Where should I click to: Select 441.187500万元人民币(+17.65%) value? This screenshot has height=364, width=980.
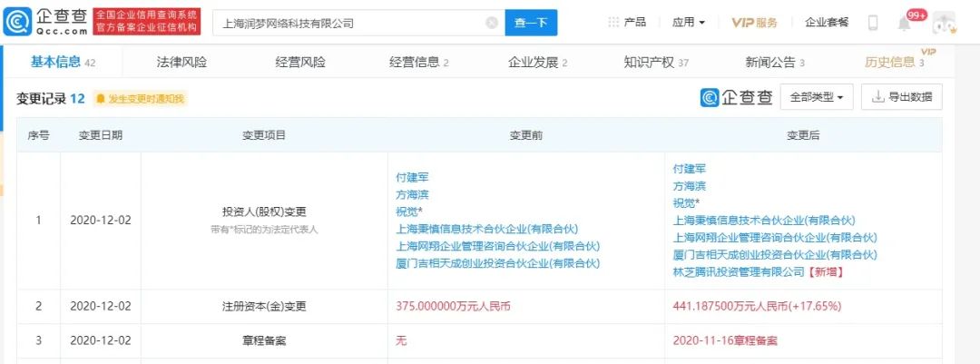coord(757,307)
